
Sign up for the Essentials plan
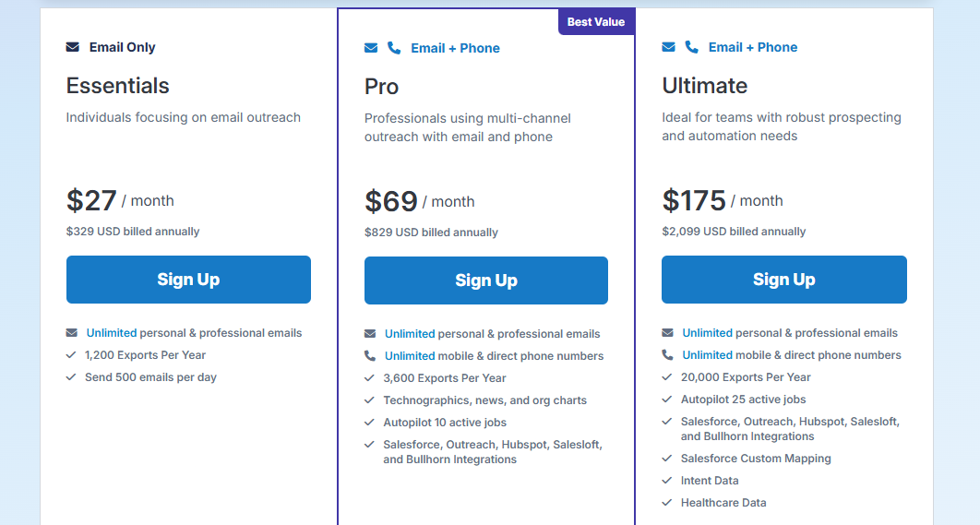(x=188, y=280)
